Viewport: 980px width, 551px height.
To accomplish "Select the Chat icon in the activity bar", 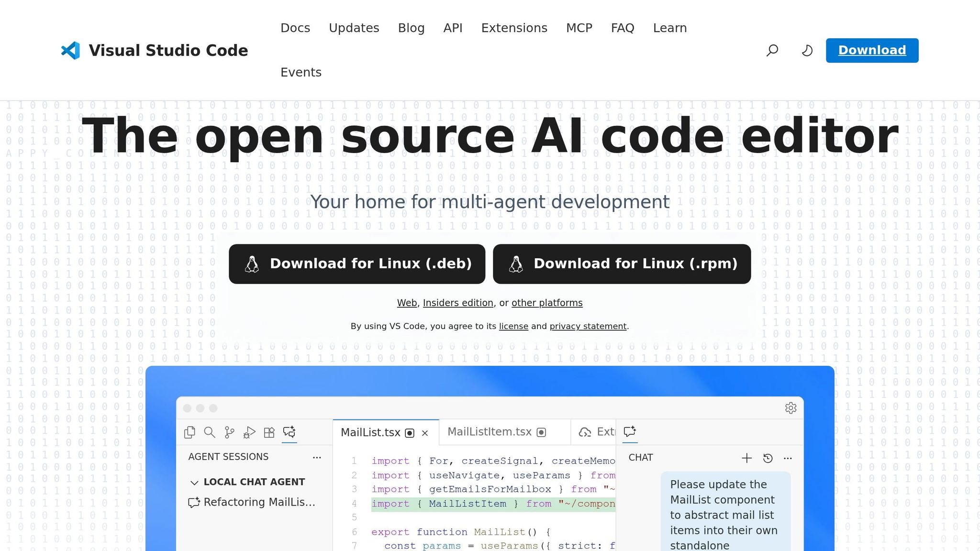I will coord(290,432).
